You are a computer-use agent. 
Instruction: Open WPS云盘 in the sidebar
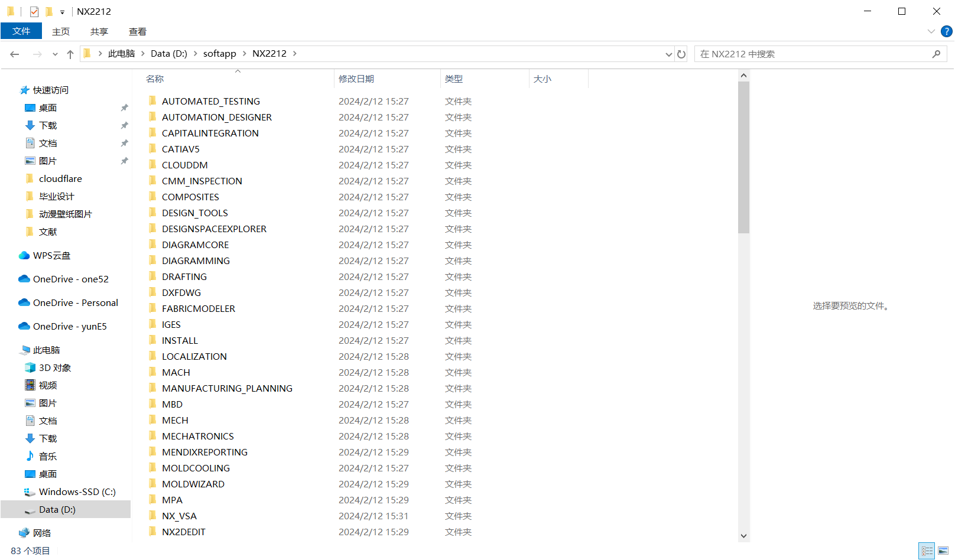pos(51,256)
